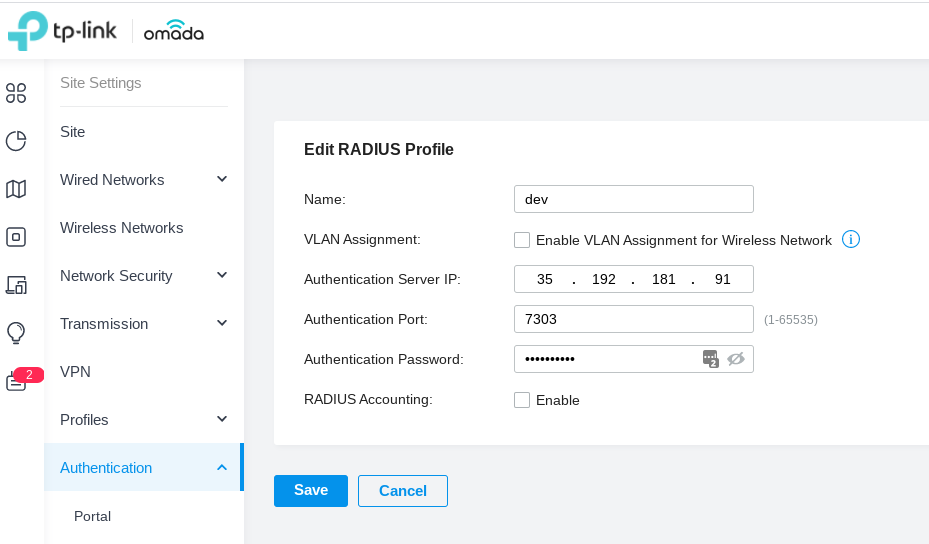Image resolution: width=929 pixels, height=544 pixels.
Task: Click the first IP octet 35
Action: (544, 279)
